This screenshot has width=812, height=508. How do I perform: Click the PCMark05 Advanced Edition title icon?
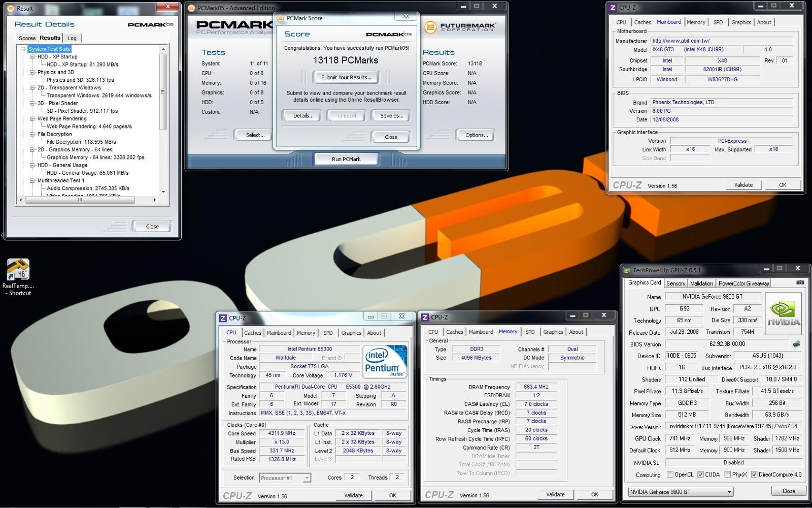pos(191,8)
